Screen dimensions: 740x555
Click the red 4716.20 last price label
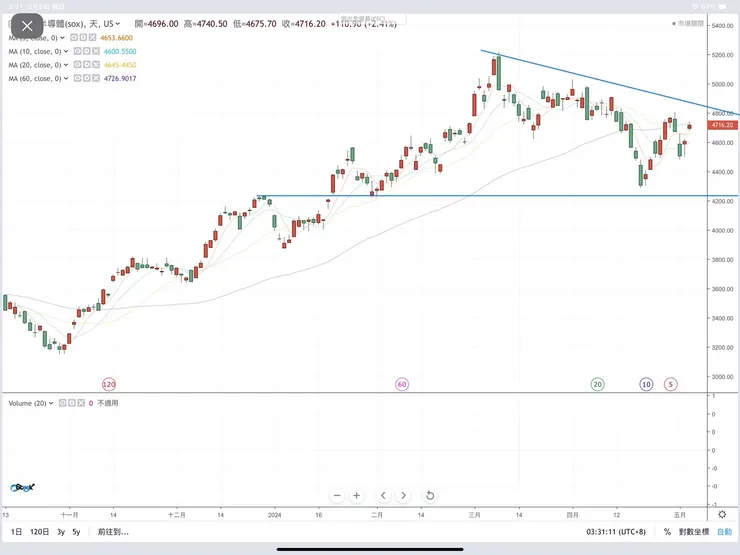coord(723,125)
